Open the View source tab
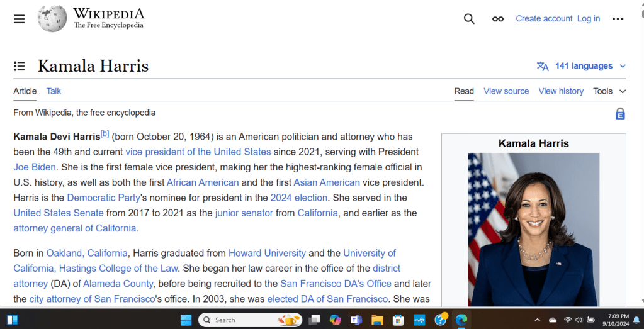The image size is (644, 329). coord(506,91)
